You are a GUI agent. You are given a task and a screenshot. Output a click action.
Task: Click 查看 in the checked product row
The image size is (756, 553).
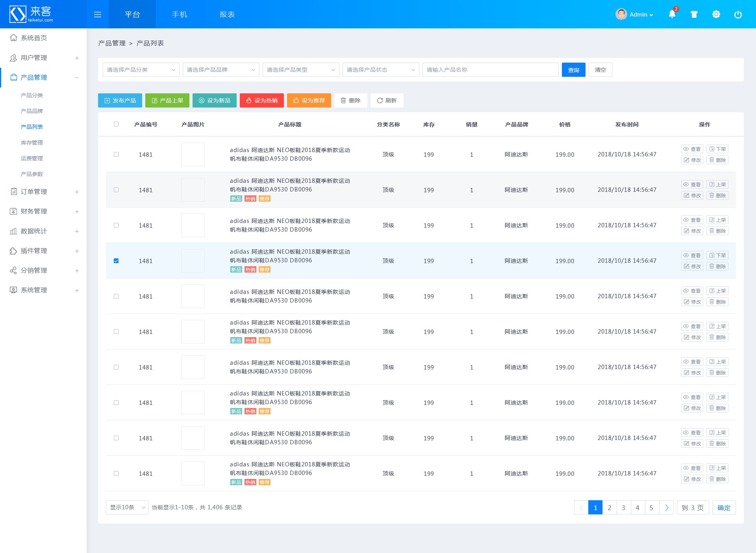692,255
